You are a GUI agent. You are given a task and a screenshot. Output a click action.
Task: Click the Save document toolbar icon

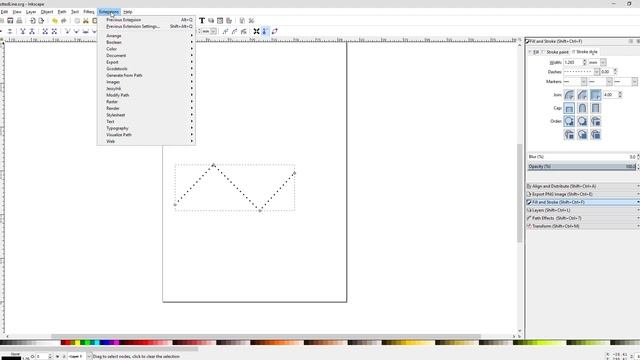[10, 20]
